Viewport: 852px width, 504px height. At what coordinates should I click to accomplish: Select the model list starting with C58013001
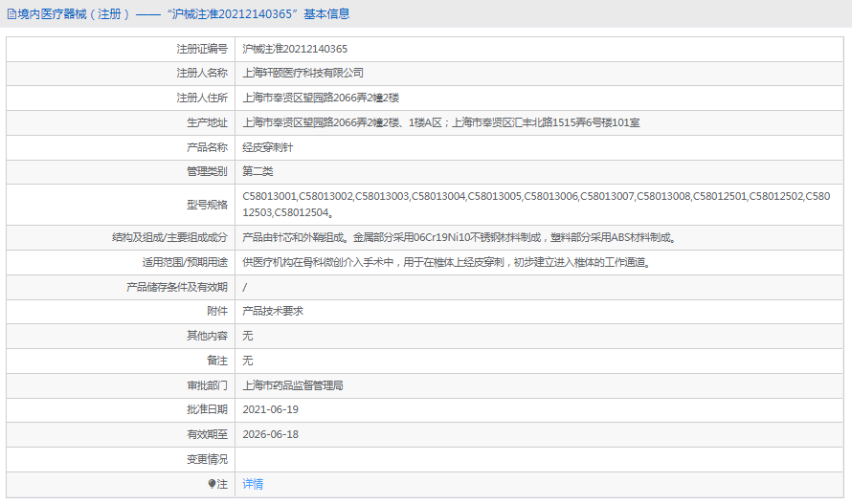coord(536,205)
